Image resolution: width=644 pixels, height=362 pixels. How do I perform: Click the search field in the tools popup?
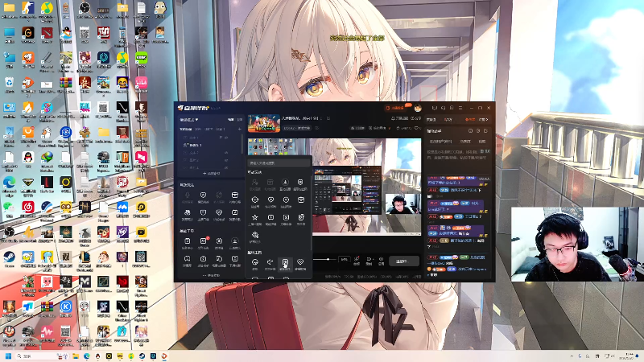[279, 163]
